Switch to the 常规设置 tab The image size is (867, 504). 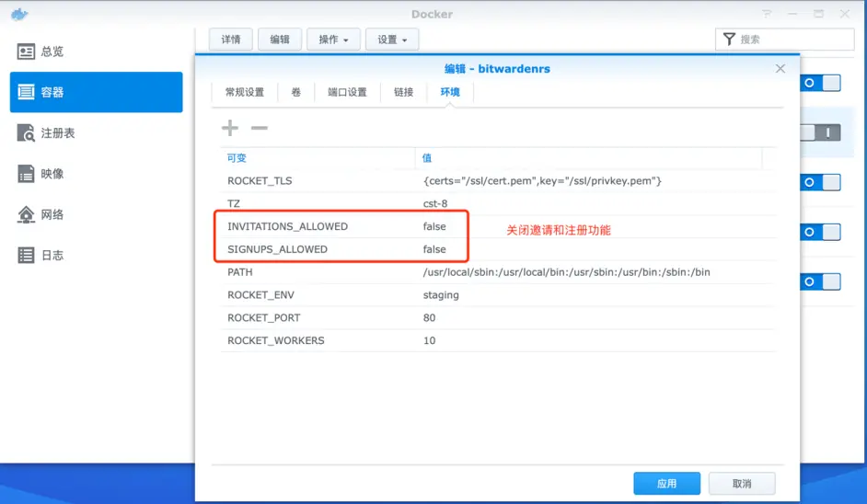pos(245,92)
